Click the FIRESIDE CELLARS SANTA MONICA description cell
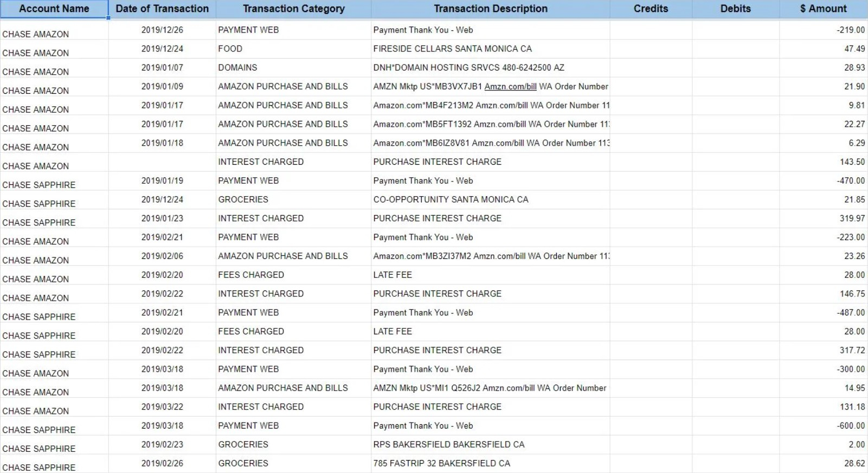 (452, 49)
